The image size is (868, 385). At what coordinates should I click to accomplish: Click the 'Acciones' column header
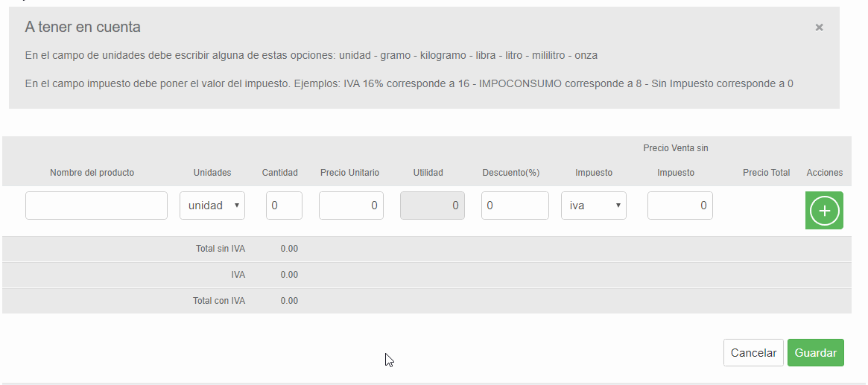click(824, 173)
